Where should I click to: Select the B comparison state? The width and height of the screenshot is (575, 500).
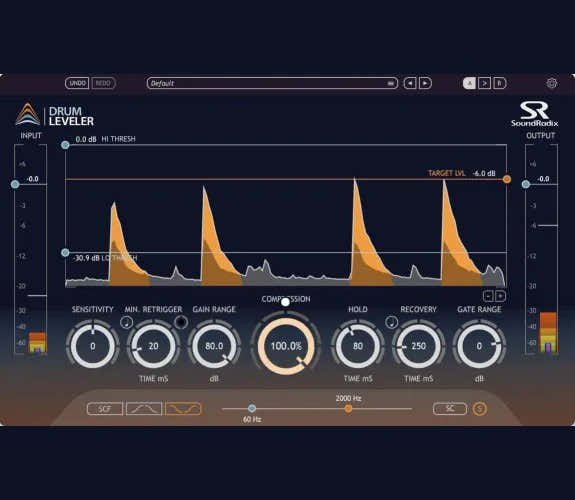[499, 83]
